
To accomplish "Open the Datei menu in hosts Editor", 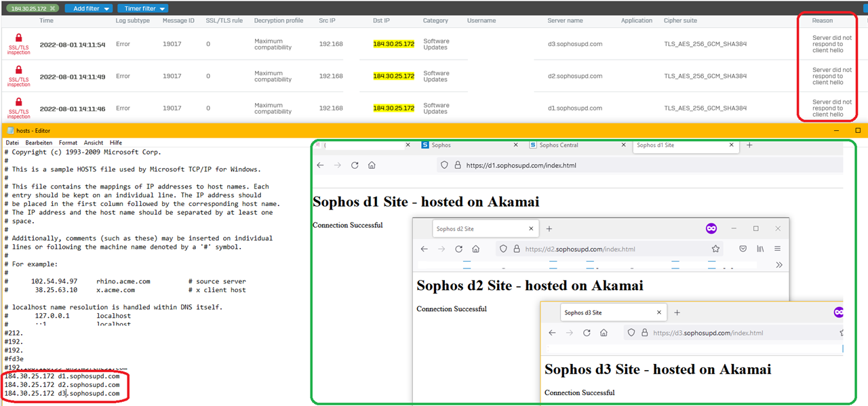I will (x=12, y=143).
